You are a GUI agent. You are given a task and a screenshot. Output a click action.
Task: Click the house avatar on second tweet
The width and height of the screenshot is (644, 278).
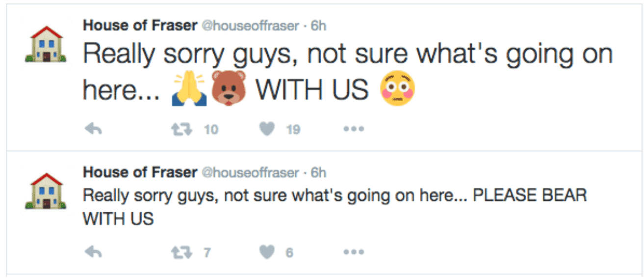click(x=45, y=191)
